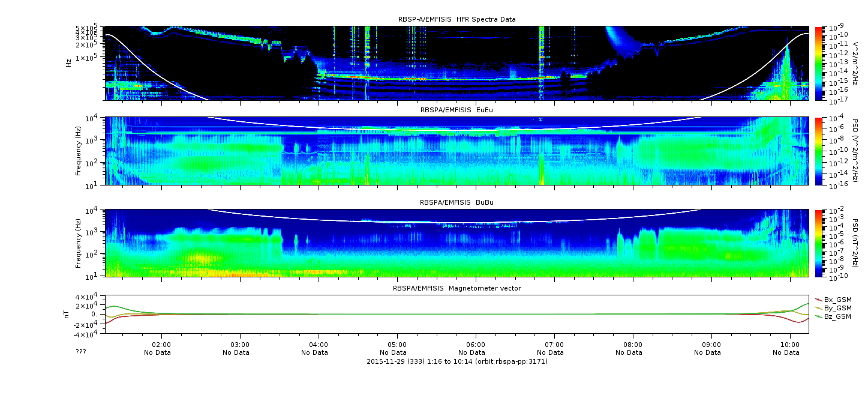Click the 06:00 time axis label

[476, 345]
